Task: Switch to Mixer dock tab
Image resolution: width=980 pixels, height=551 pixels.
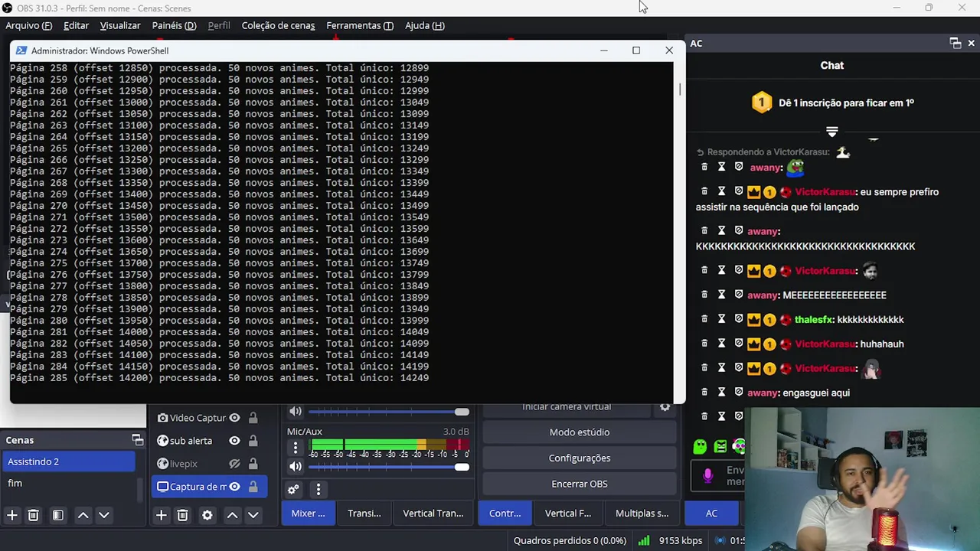Action: click(x=308, y=514)
